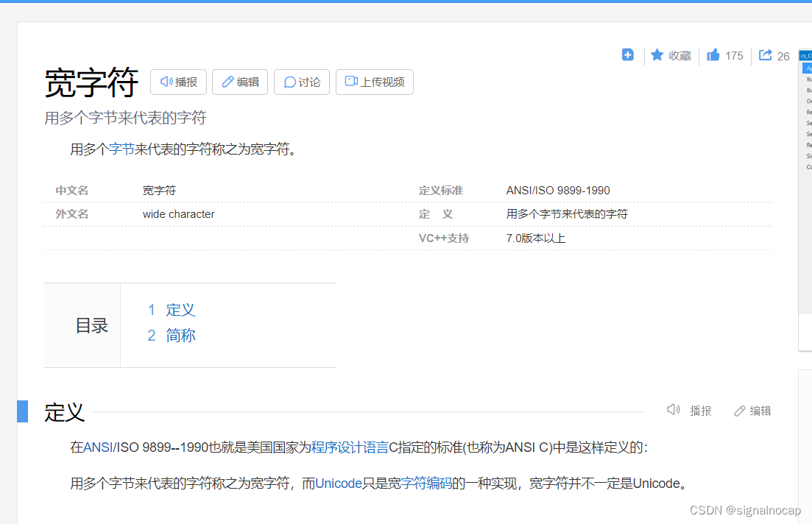This screenshot has height=524, width=812.
Task: Open the 讨论 discussion button
Action: click(301, 82)
